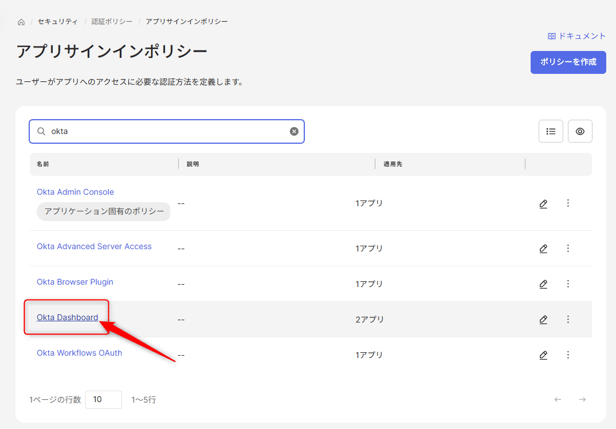Image resolution: width=616 pixels, height=429 pixels.
Task: Open Okta Dashboard policy
Action: (x=68, y=317)
